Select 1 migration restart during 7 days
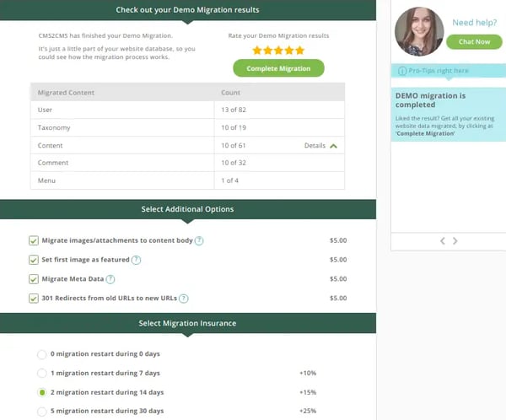 coord(42,373)
